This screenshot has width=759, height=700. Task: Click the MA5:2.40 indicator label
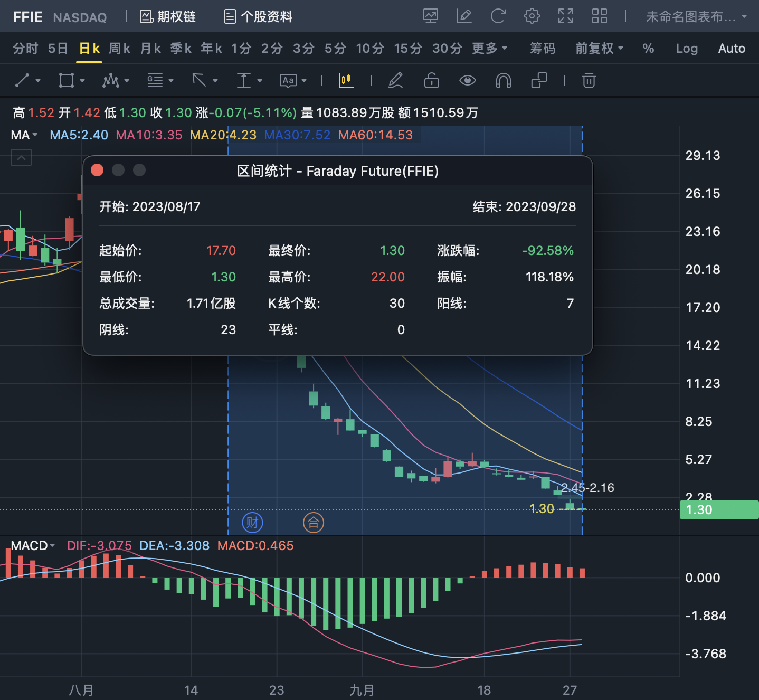click(79, 135)
